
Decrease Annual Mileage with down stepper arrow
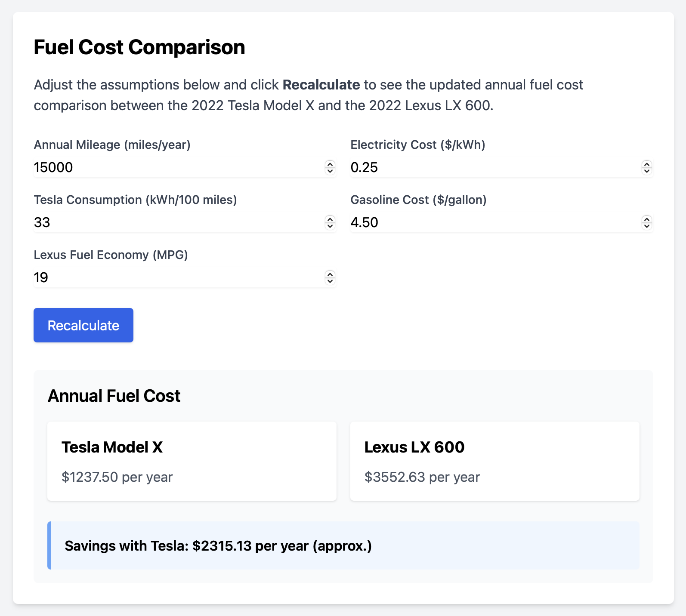tap(330, 171)
